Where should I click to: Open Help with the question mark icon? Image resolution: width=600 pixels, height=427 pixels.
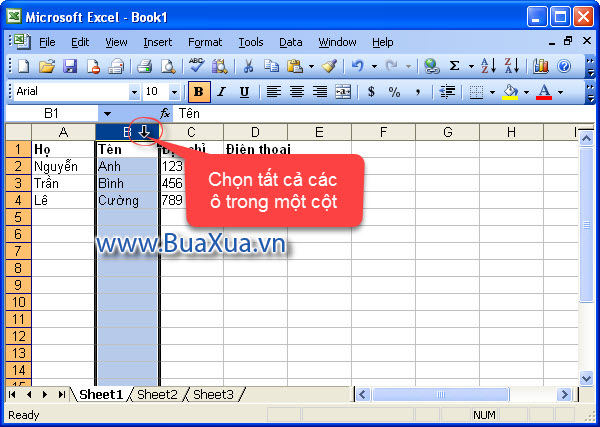click(564, 67)
